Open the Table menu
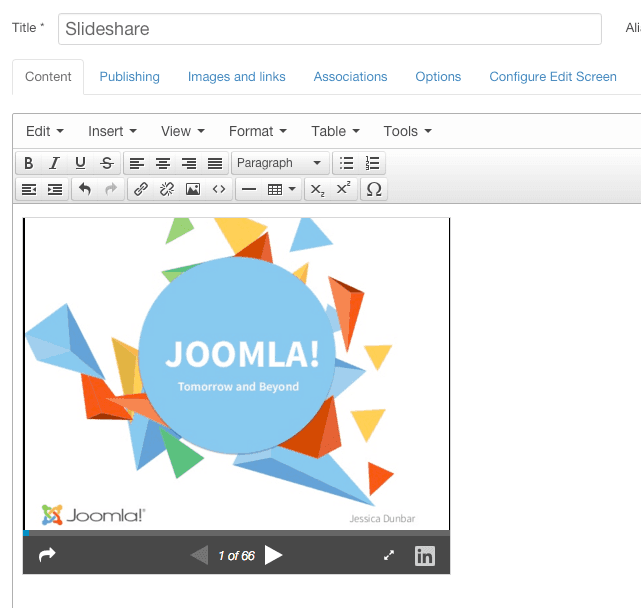641x608 pixels. coord(335,131)
